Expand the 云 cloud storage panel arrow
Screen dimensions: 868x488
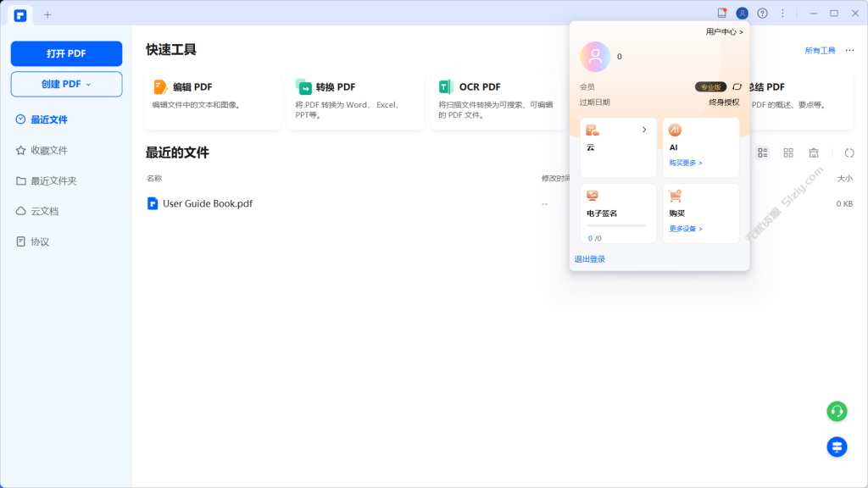click(x=643, y=130)
